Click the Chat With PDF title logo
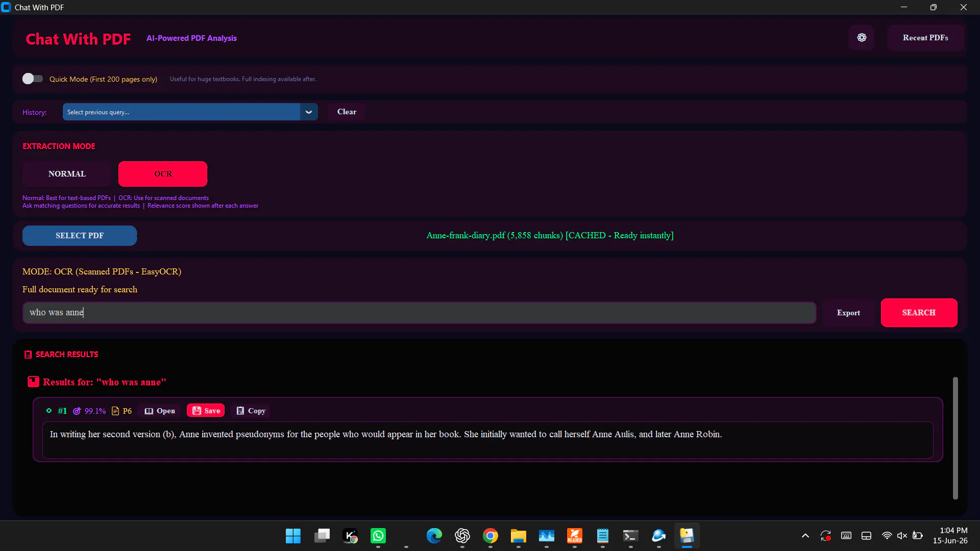 (x=78, y=39)
